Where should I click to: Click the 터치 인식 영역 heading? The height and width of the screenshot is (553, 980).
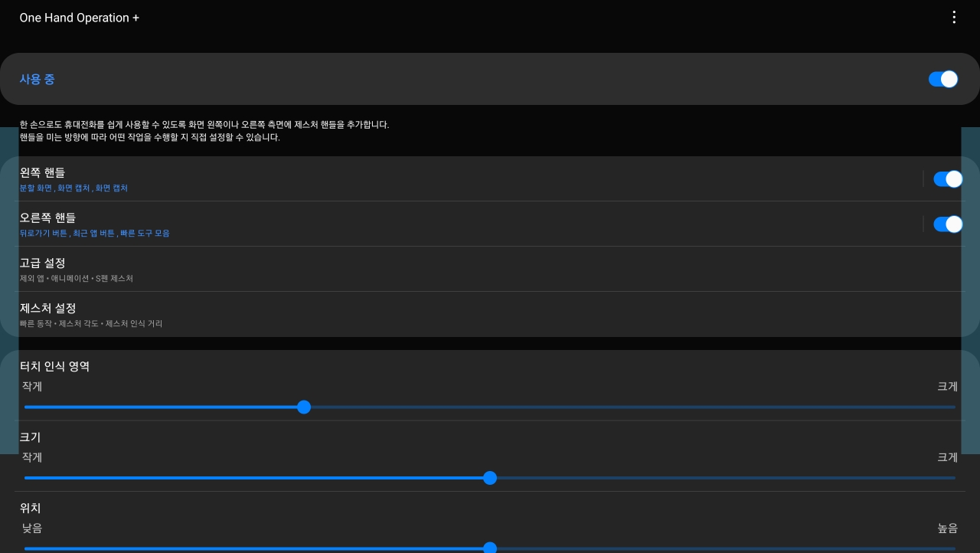point(54,366)
